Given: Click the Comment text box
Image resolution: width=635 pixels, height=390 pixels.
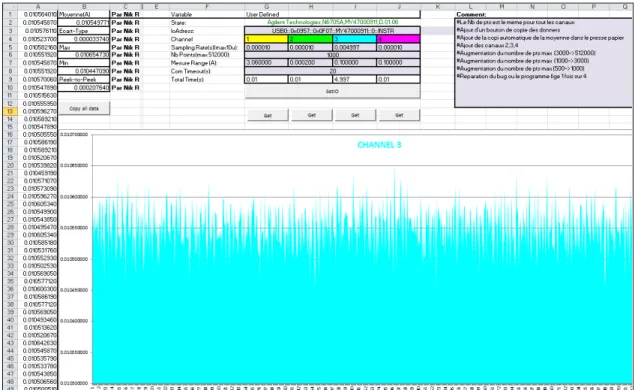Looking at the screenshot, I should click(x=543, y=63).
